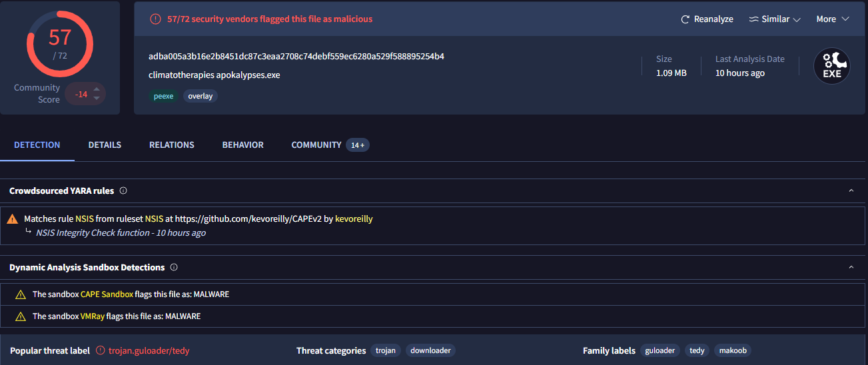
Task: Click the guloader family label
Action: 660,350
